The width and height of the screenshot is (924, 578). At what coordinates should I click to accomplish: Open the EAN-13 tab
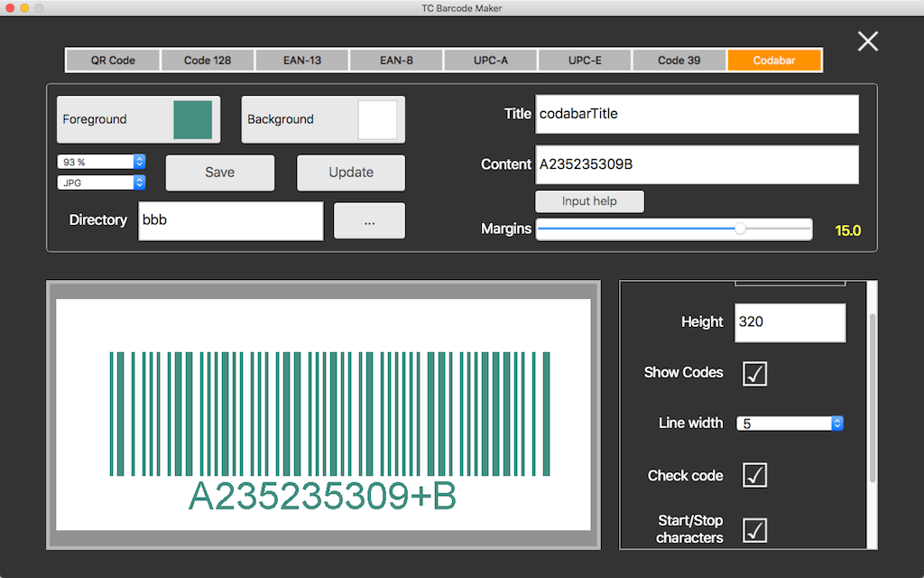[302, 61]
